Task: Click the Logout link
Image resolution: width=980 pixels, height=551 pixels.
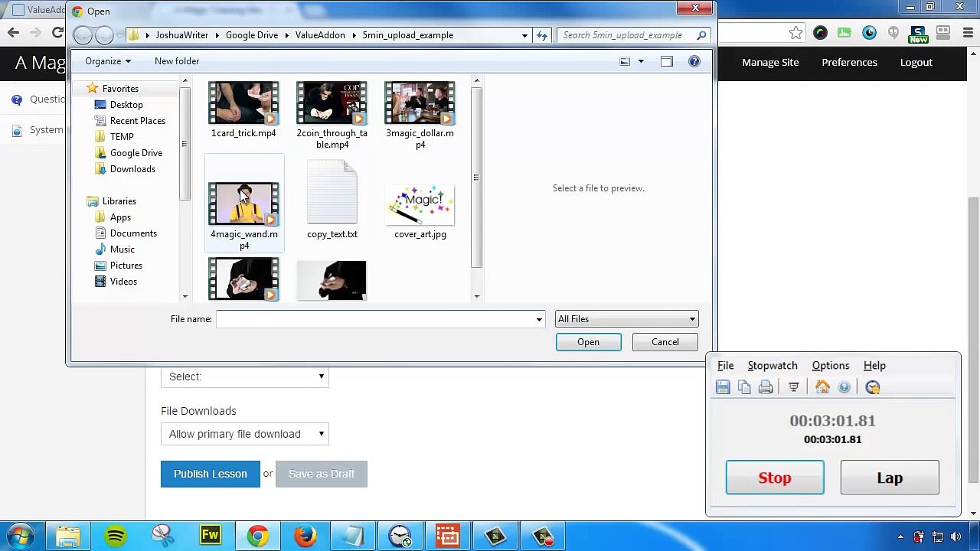Action: pyautogui.click(x=916, y=62)
